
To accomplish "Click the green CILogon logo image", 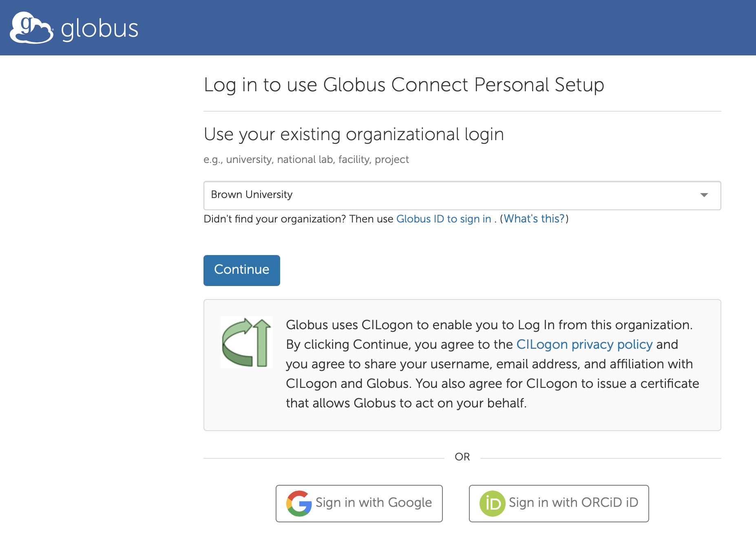I will (247, 342).
